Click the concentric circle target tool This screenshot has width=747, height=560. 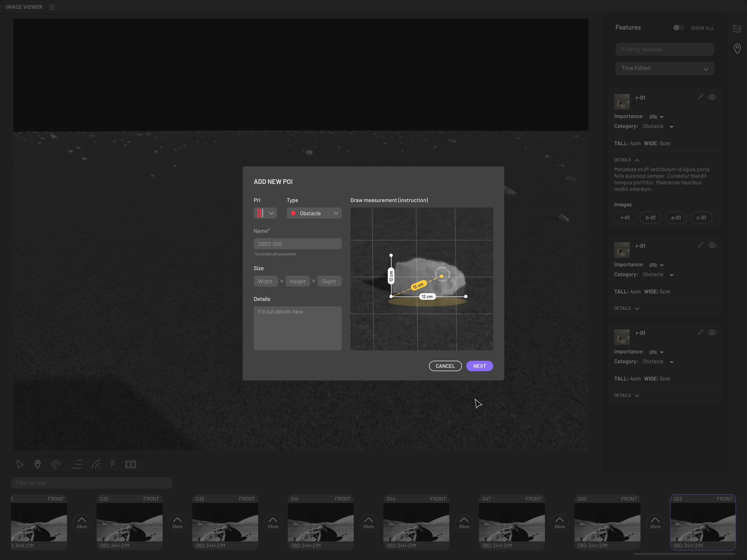click(56, 464)
